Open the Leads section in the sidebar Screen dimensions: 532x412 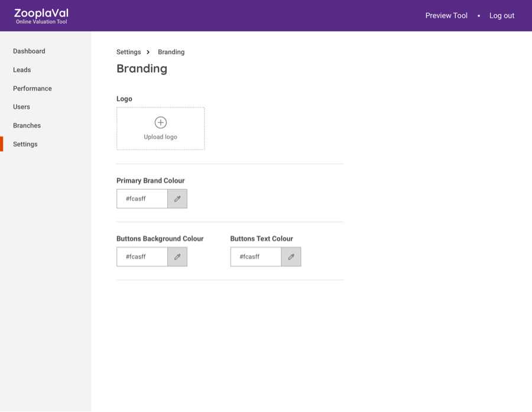[22, 70]
